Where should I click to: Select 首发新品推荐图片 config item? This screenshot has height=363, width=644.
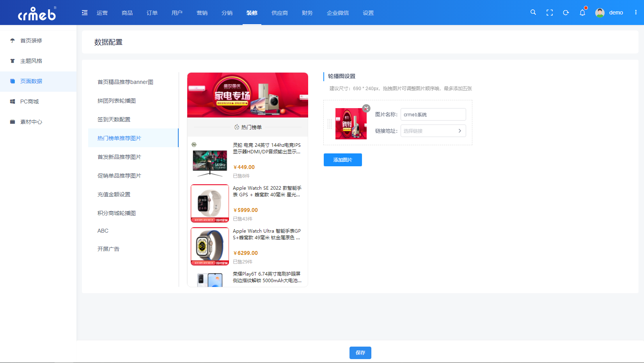(133, 157)
